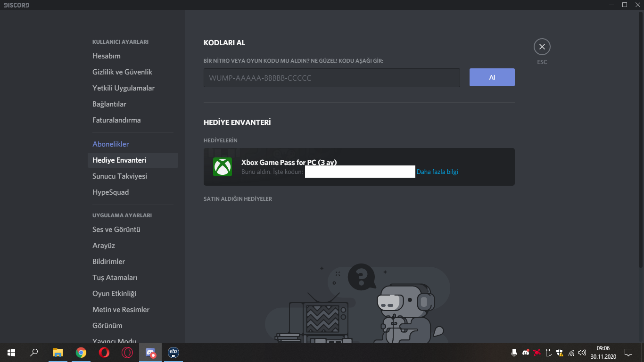Click the KODLARI AL heading
This screenshot has height=362, width=644.
pyautogui.click(x=224, y=43)
